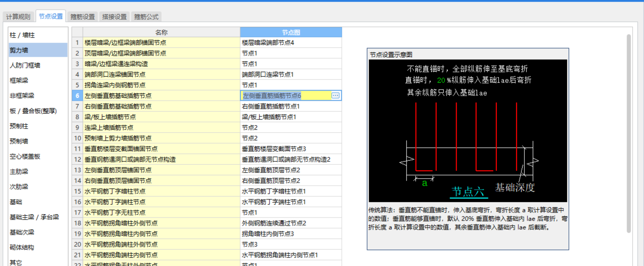The width and height of the screenshot is (644, 266).
Task: Select 非框架梁 category
Action: click(38, 96)
